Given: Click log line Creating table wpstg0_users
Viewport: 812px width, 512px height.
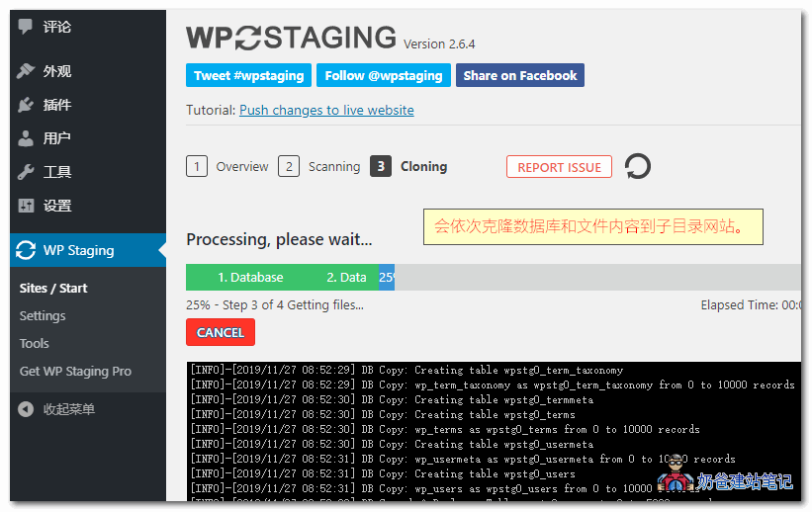Looking at the screenshot, I should coord(383,473).
